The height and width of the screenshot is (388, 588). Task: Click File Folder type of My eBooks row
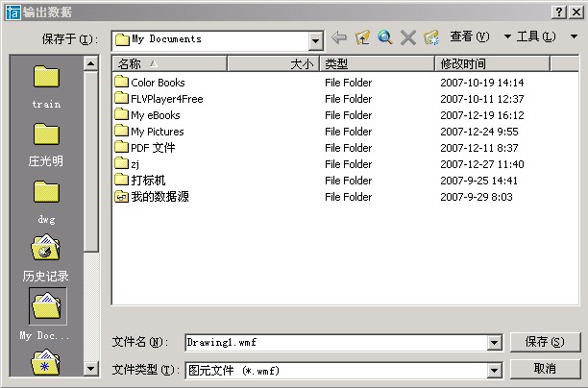349,115
